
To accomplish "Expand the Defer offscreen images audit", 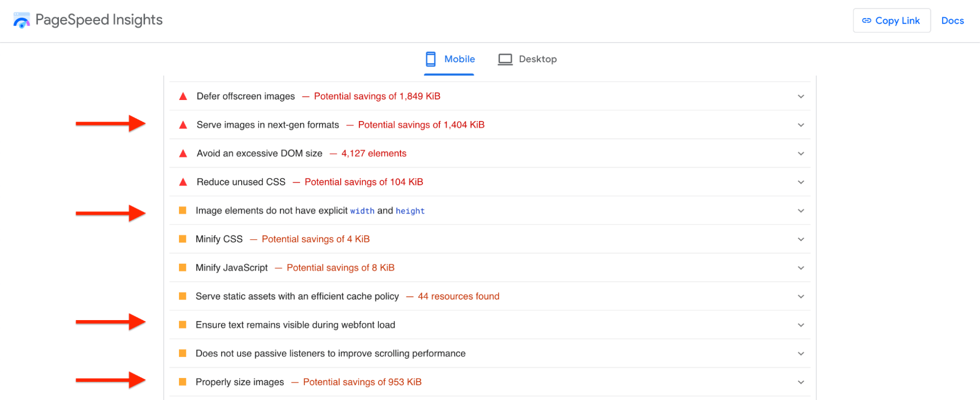I will tap(801, 97).
